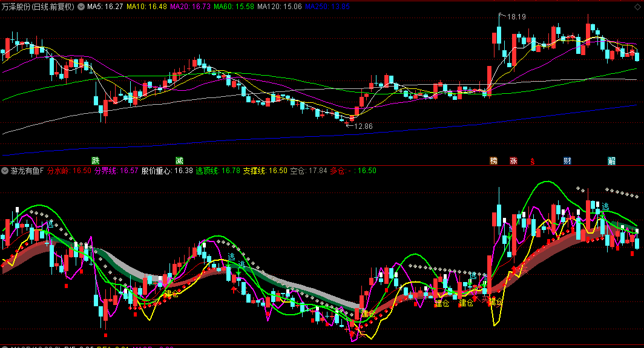Select the 支撑线: 16.50 value
The height and width of the screenshot is (348, 644).
click(265, 171)
